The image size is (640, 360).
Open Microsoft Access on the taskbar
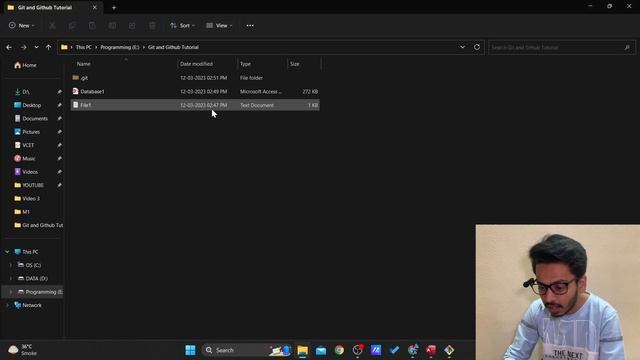pos(431,350)
